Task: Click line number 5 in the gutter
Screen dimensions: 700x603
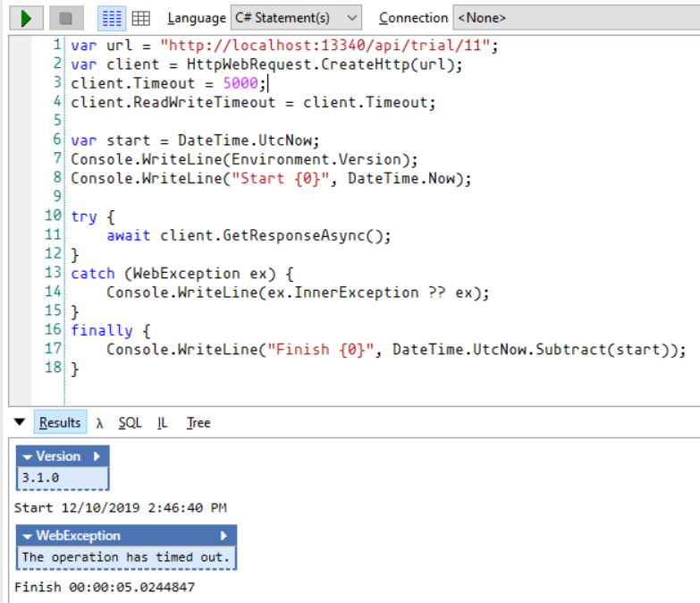Action: click(57, 120)
